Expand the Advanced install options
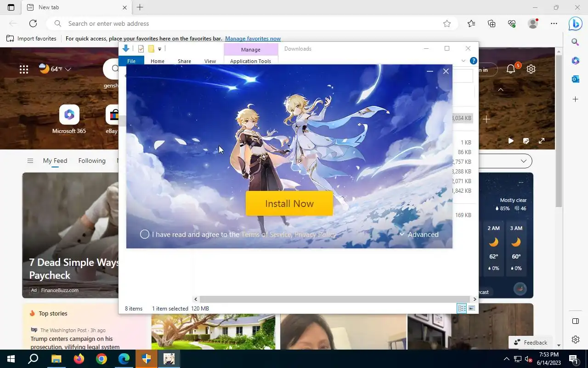The height and width of the screenshot is (368, 588). 418,234
